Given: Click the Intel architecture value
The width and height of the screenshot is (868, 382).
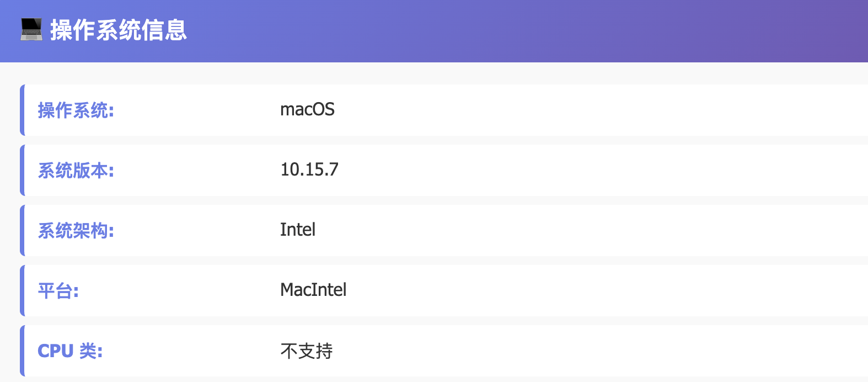Looking at the screenshot, I should pos(298,230).
